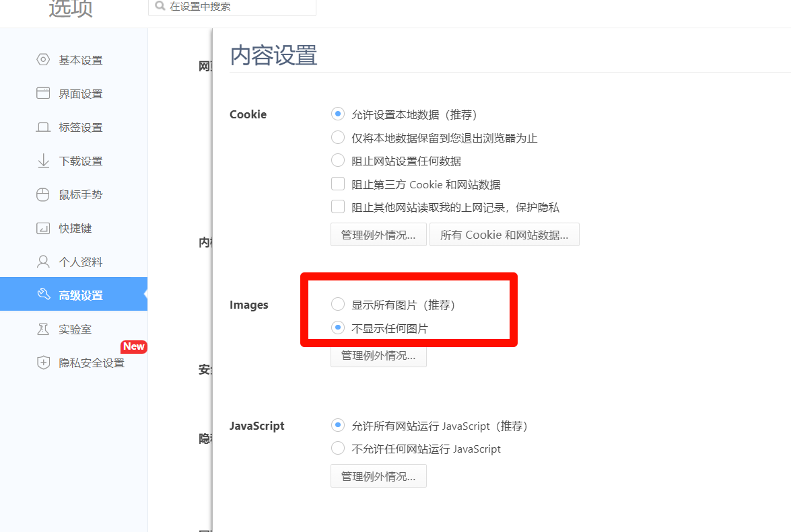Viewport: 791px width, 532px height.
Task: Click the 快捷键 keyboard shortcut icon
Action: [x=42, y=227]
